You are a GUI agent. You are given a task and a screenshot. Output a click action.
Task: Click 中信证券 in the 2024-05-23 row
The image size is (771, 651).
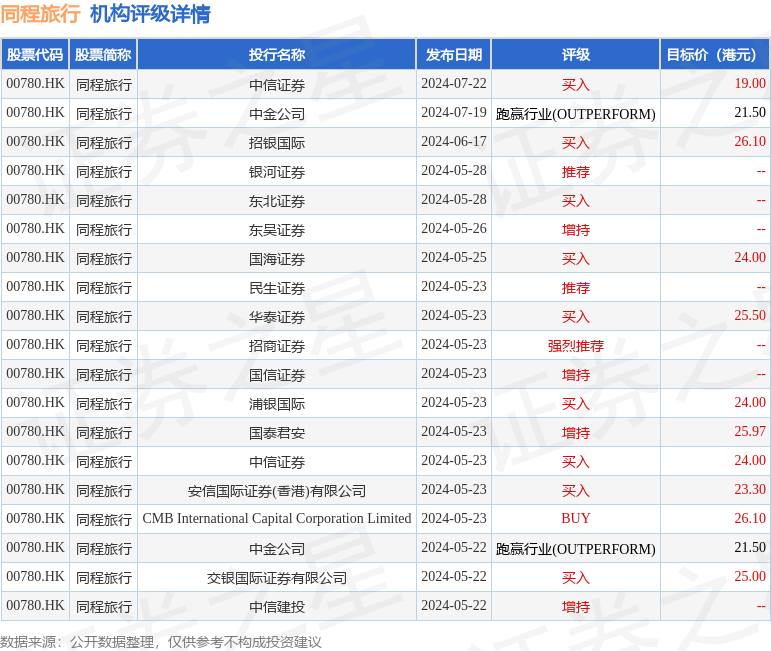click(x=277, y=462)
